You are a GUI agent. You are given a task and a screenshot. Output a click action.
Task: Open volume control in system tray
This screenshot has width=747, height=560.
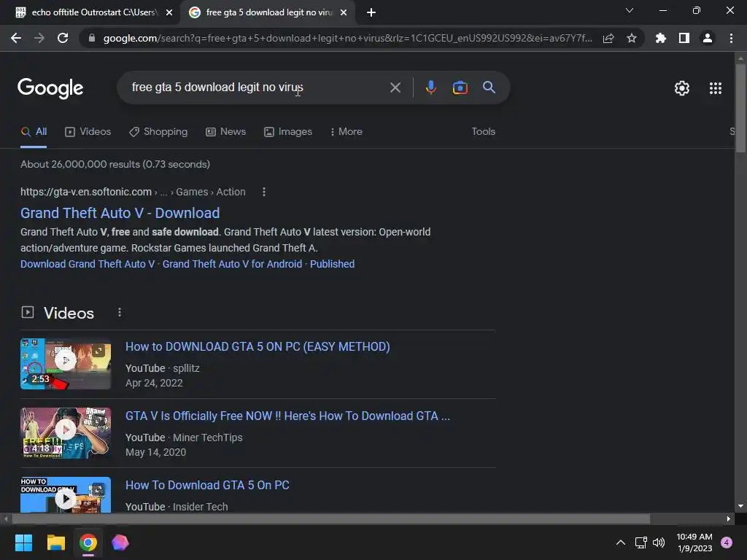click(659, 542)
